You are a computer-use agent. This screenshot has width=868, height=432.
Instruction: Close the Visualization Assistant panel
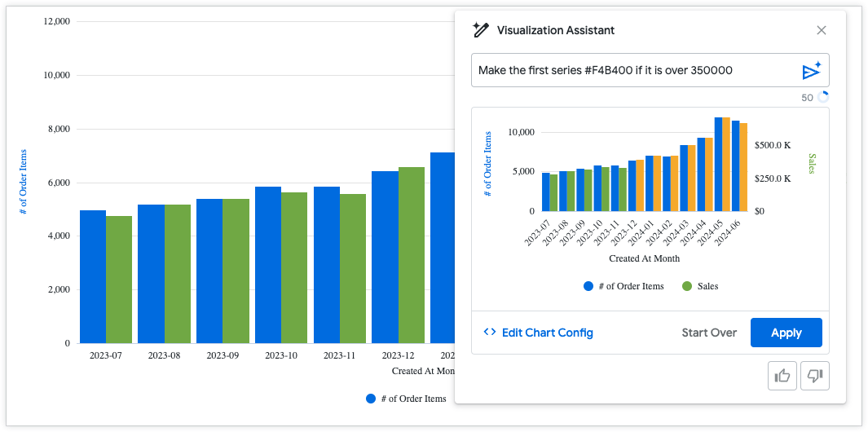click(x=822, y=30)
